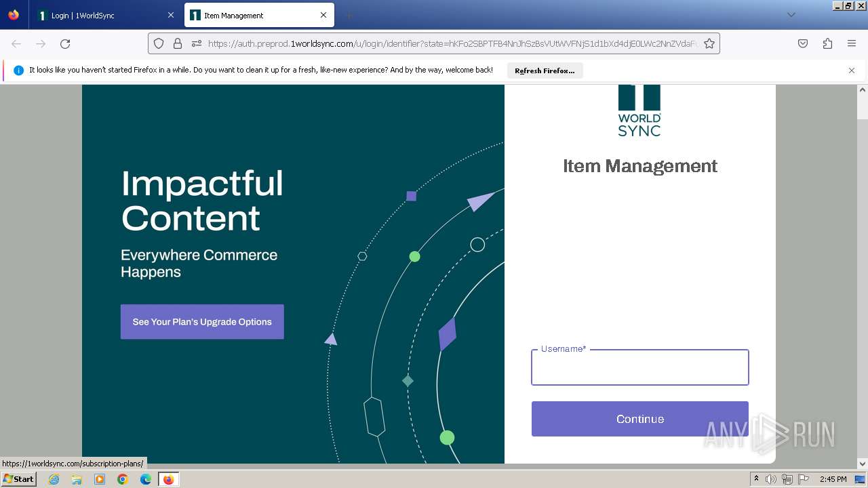Click the Action Center flag icon
Viewport: 868px width, 488px height.
click(x=804, y=479)
